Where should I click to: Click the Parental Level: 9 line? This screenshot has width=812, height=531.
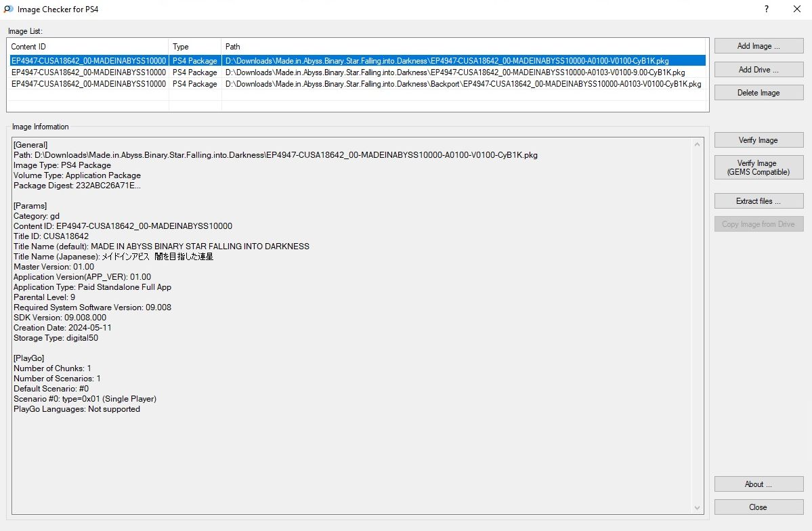[x=45, y=297]
